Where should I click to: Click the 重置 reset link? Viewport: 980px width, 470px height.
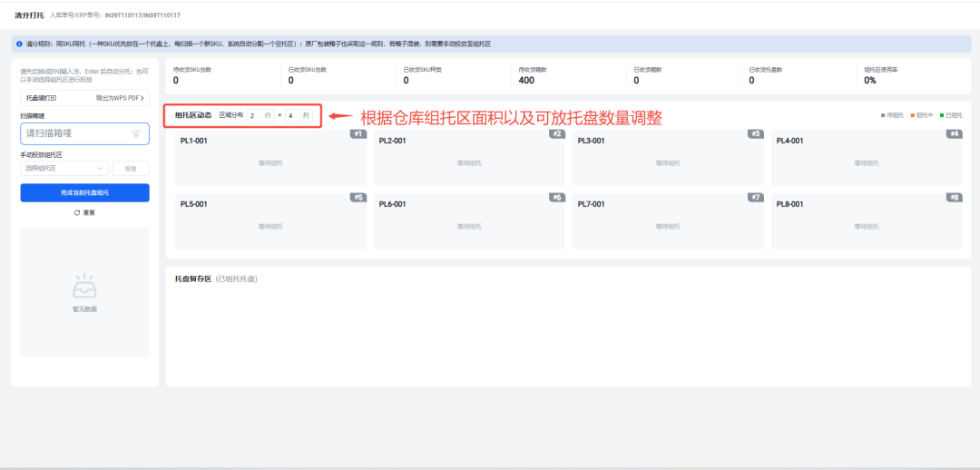84,212
